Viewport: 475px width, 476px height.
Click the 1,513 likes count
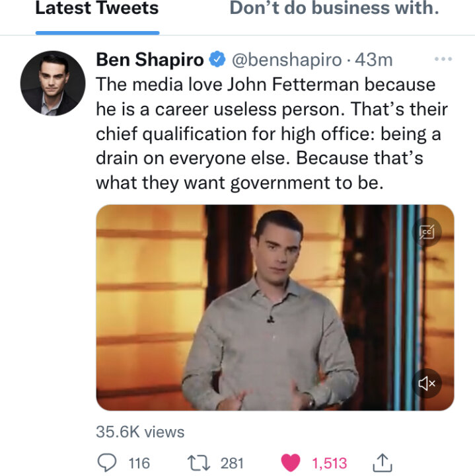[x=330, y=463]
